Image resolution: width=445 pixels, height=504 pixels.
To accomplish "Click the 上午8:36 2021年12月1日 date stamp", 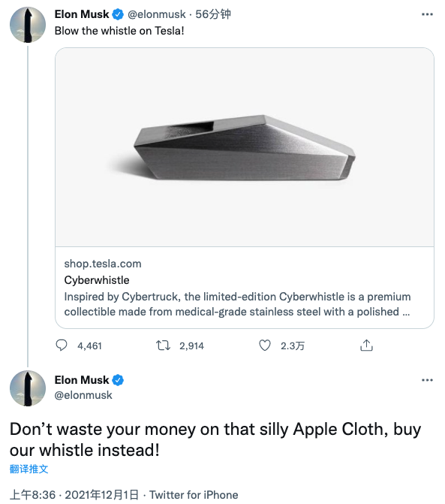I will point(74,495).
